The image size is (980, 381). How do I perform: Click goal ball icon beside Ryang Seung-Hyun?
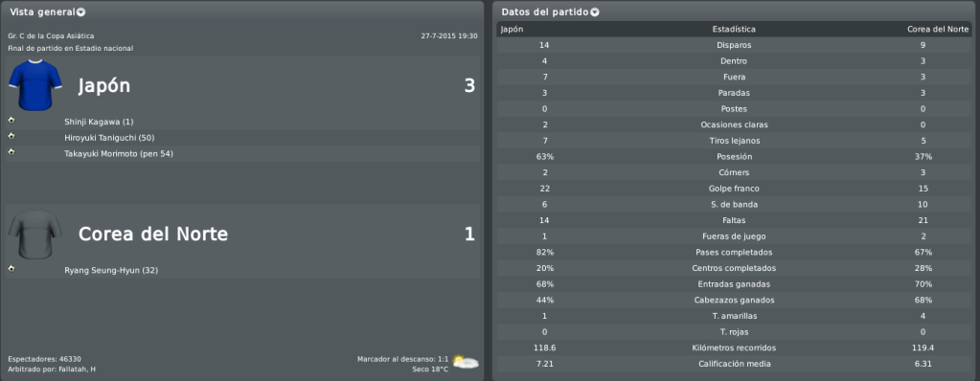coord(11,269)
